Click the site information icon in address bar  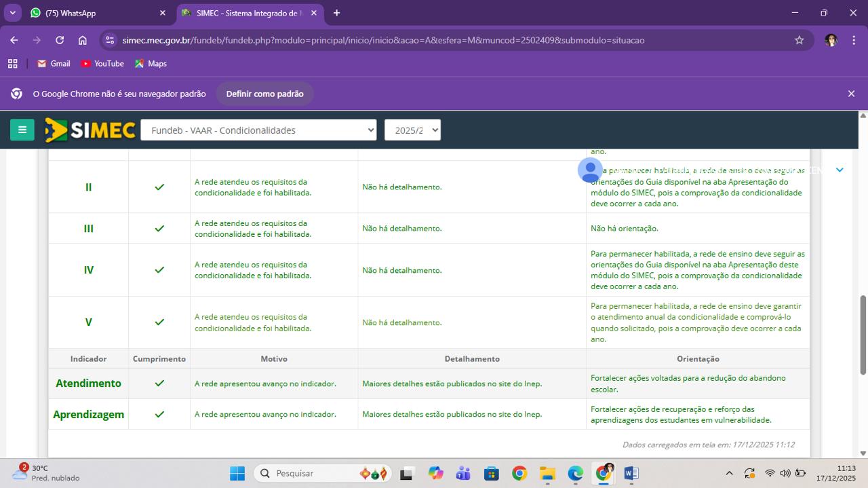tap(110, 40)
